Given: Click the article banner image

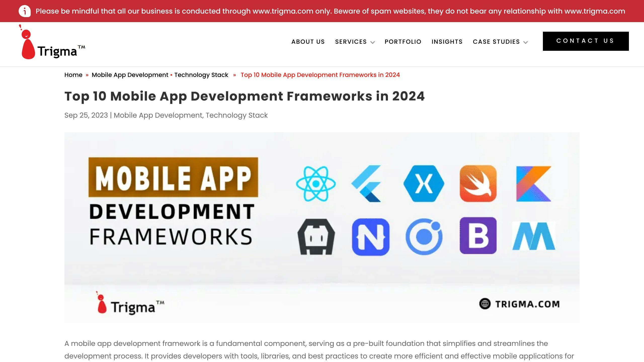Looking at the screenshot, I should [322, 226].
